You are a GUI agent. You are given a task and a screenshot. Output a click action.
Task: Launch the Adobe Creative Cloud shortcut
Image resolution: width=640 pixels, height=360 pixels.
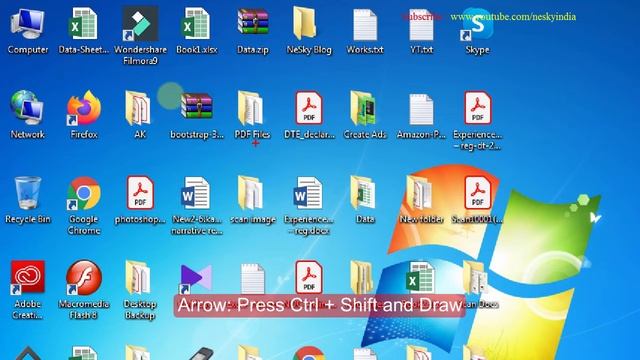tap(27, 278)
